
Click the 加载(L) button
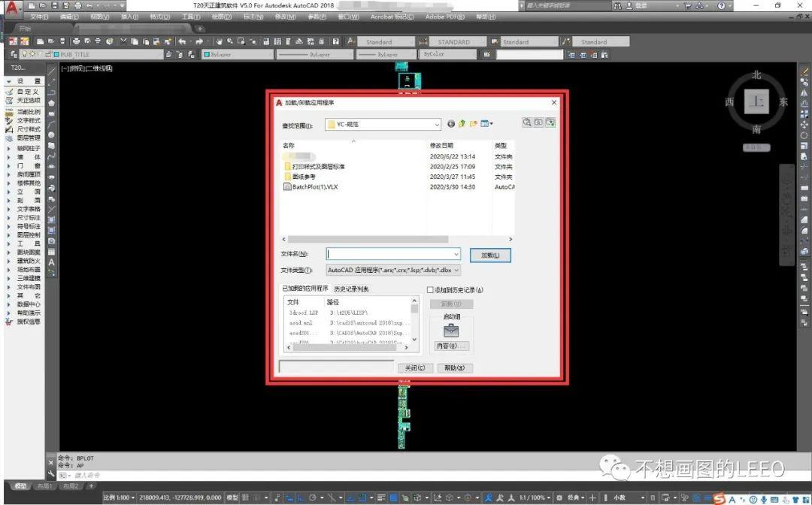(x=490, y=255)
